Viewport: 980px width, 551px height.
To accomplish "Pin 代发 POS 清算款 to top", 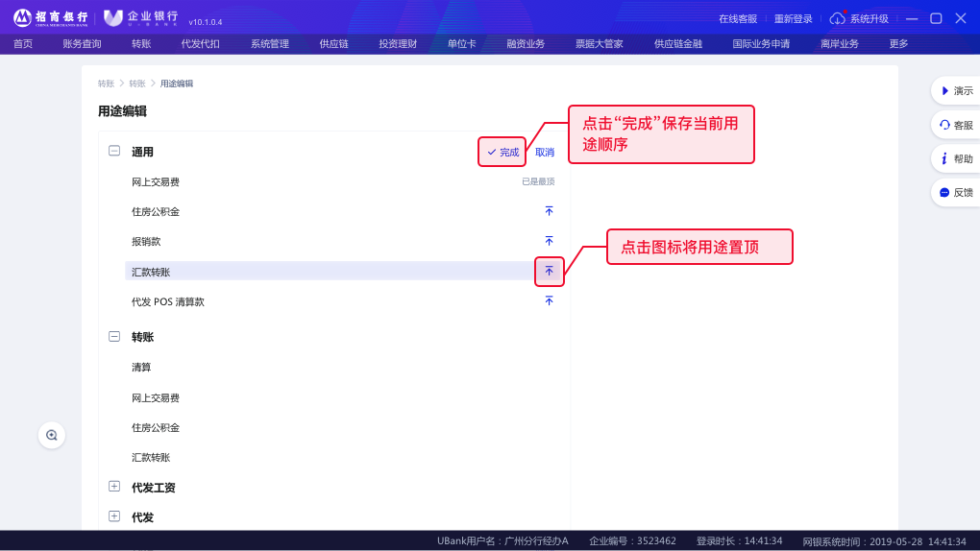I will click(549, 301).
